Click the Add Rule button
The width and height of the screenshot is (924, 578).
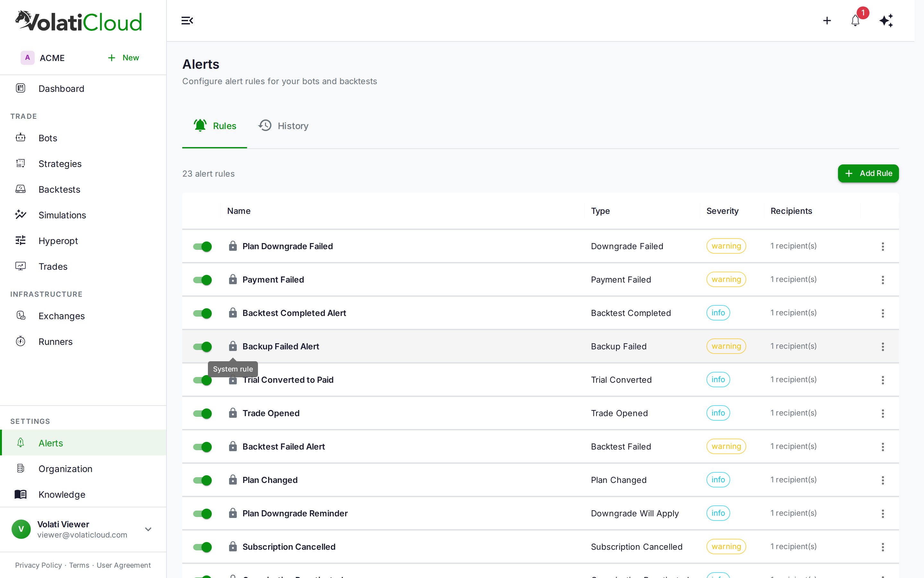pyautogui.click(x=868, y=173)
